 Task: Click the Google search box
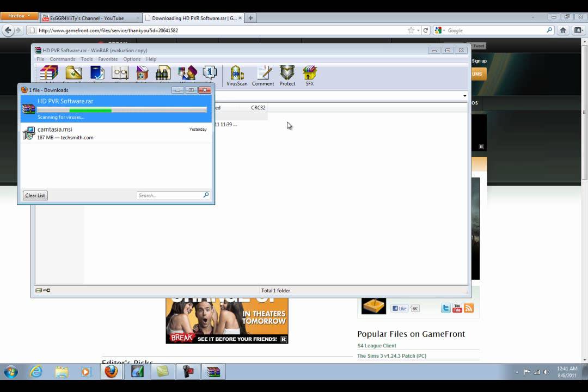[x=496, y=30]
